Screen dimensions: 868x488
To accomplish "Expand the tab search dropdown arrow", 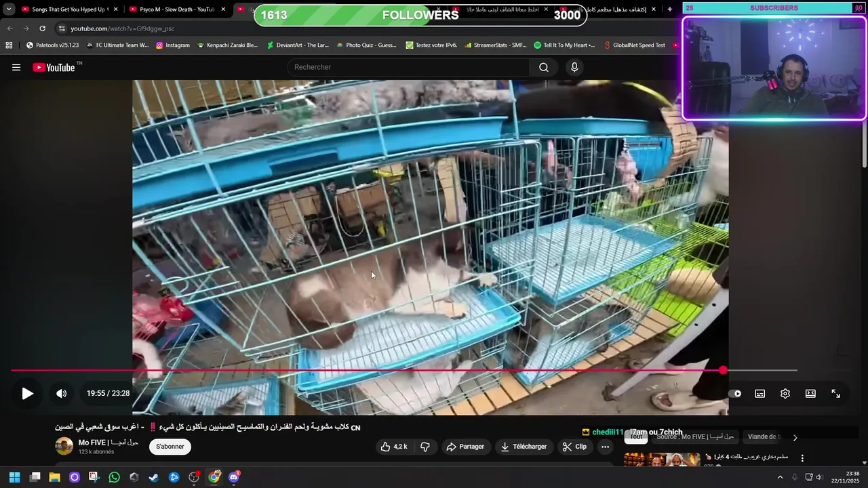I will click(9, 9).
